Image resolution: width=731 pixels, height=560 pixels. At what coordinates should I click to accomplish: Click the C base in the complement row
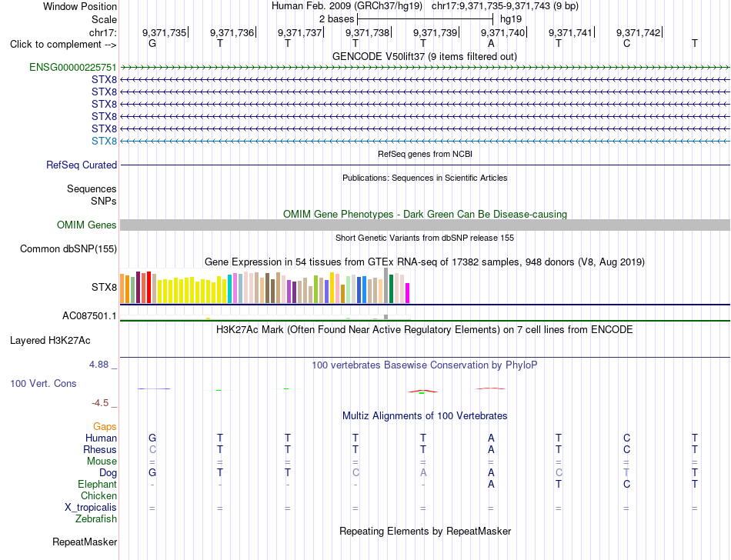pyautogui.click(x=626, y=43)
